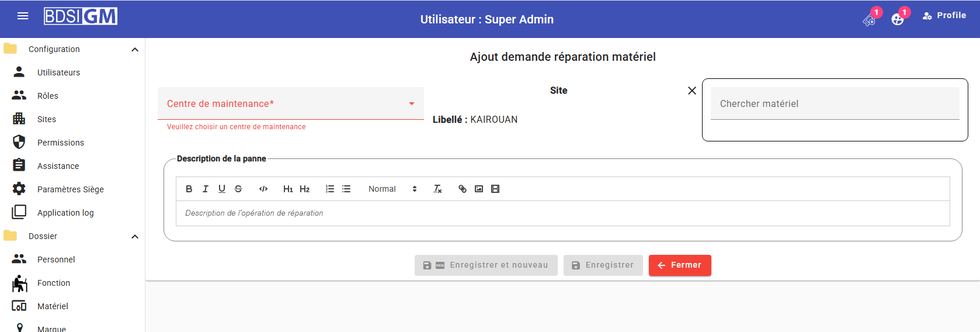This screenshot has width=980, height=332.
Task: Focus the Chercher matériel search field
Action: click(835, 103)
